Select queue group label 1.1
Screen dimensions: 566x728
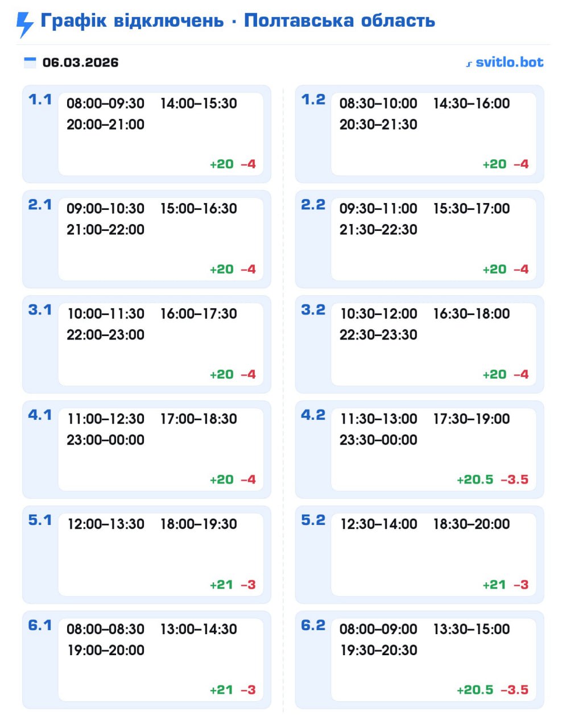point(40,100)
